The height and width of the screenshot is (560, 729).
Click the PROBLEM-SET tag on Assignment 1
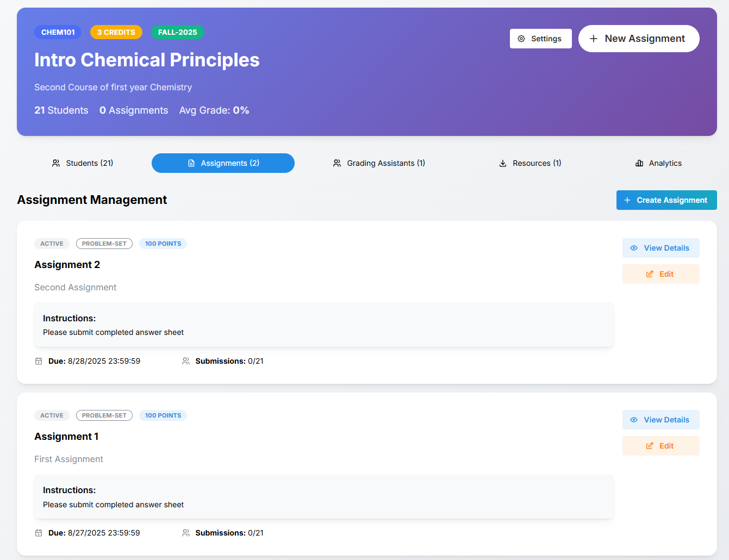[104, 415]
